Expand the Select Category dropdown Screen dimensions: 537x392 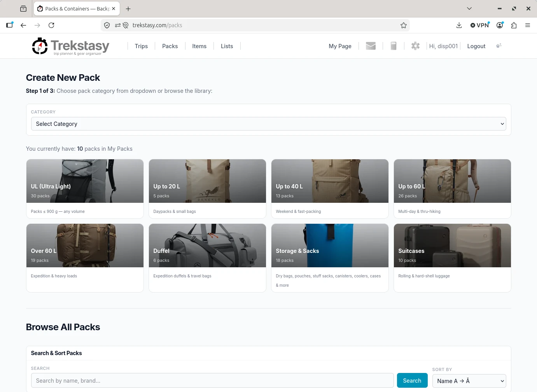(x=268, y=124)
